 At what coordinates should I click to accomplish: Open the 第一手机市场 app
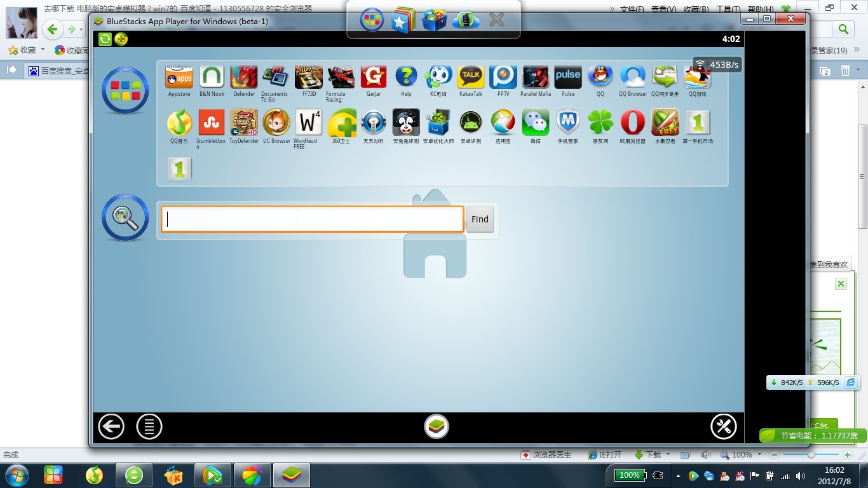coord(698,123)
